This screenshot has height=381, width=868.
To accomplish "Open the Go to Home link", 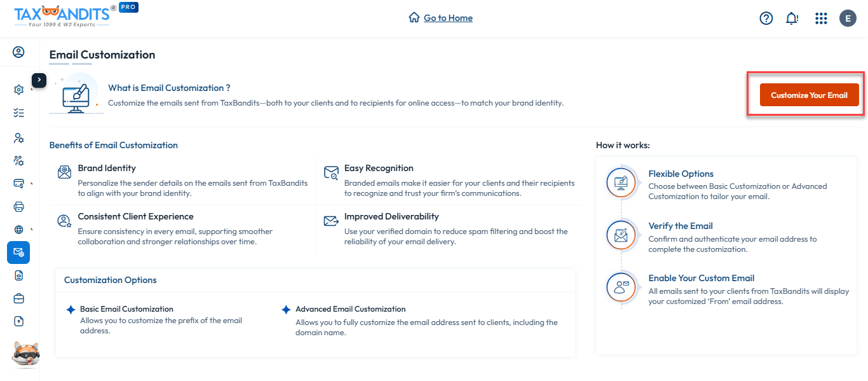I will coord(448,18).
